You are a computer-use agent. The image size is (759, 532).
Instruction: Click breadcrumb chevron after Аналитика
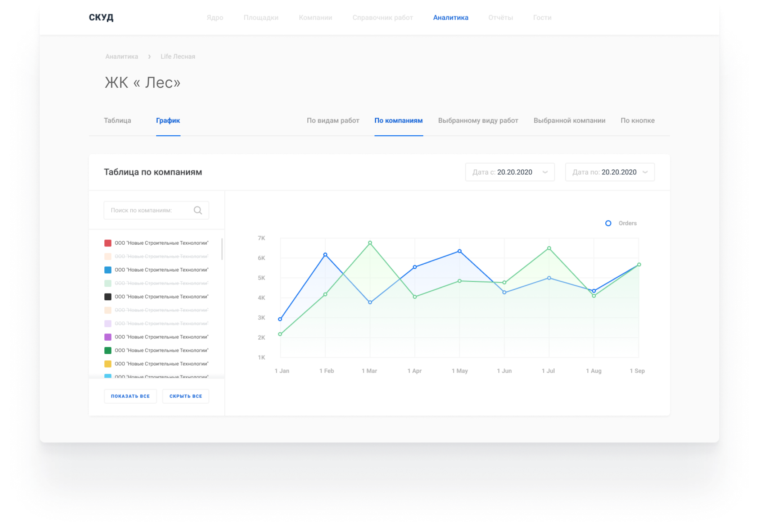149,56
